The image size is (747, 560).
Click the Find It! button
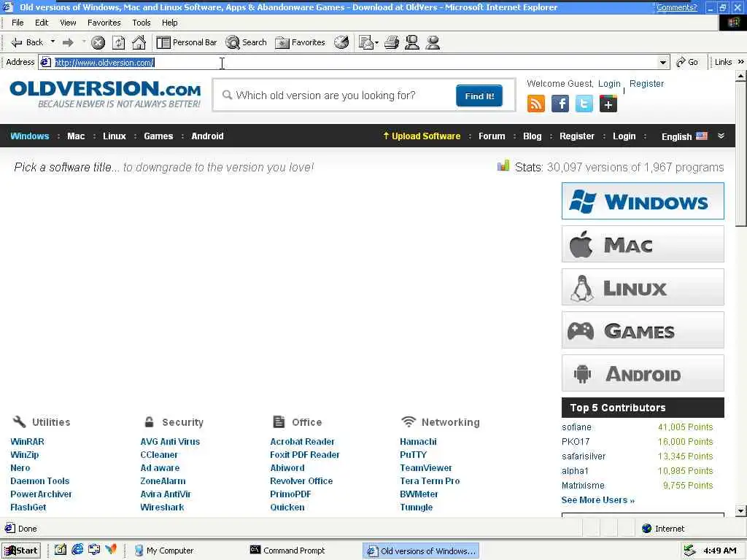(479, 96)
